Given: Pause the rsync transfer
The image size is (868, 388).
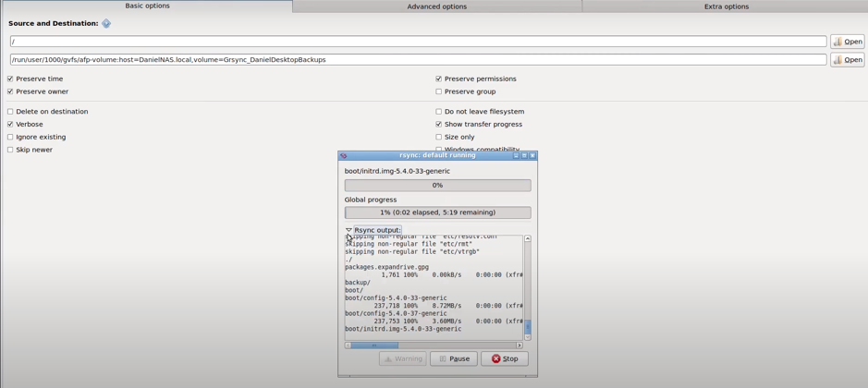Looking at the screenshot, I should pyautogui.click(x=454, y=358).
